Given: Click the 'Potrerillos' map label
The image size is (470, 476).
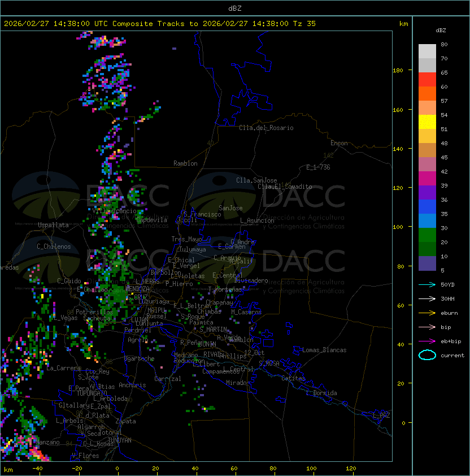Looking at the screenshot, I should pos(94,312).
